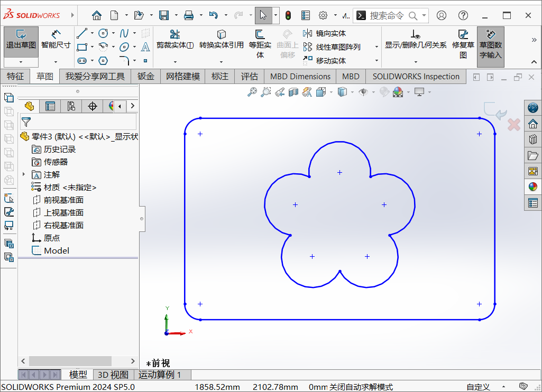The height and width of the screenshot is (392, 542).
Task: Open the MBD Dimensions tab
Action: click(x=300, y=76)
